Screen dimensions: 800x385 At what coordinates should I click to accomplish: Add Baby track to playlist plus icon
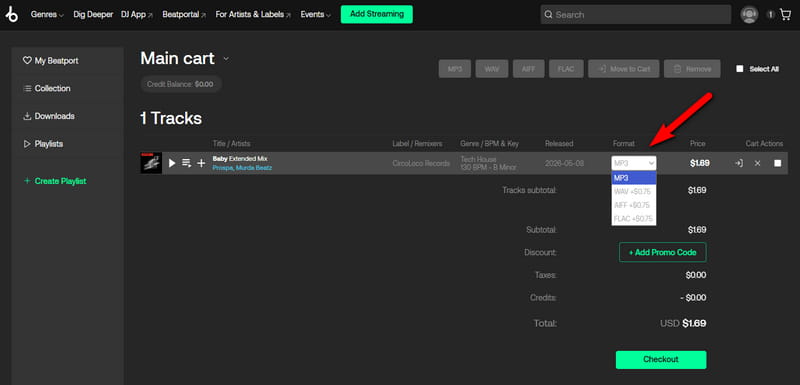click(x=202, y=163)
